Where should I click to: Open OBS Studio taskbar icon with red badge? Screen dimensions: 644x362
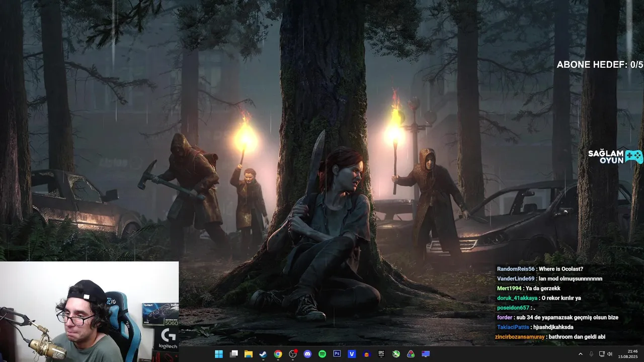[x=293, y=354]
